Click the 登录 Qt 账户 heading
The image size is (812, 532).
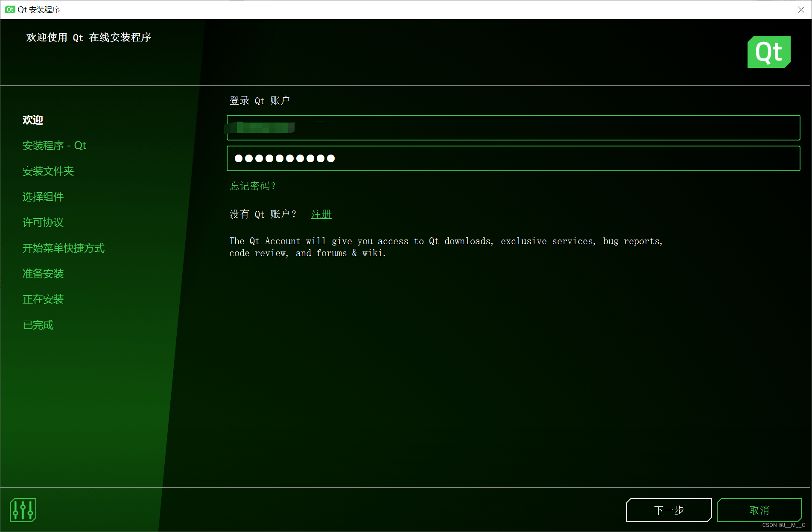pos(260,101)
